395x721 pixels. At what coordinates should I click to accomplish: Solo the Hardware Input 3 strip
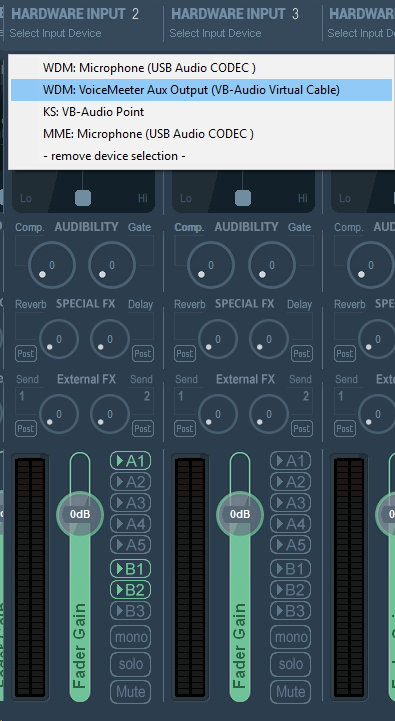291,664
